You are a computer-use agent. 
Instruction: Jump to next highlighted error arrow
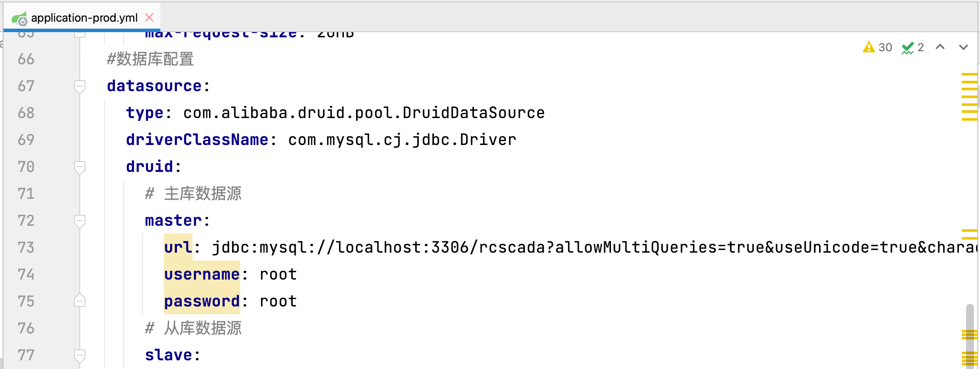click(x=964, y=47)
